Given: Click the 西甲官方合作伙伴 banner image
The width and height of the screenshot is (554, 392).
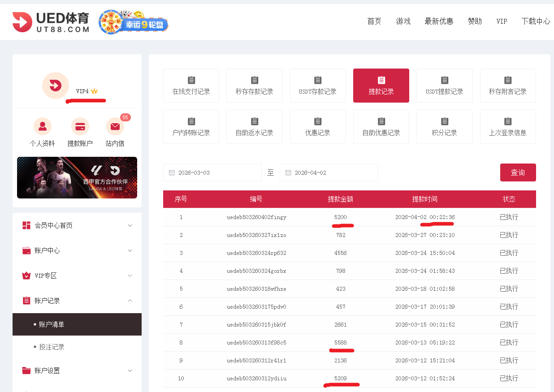Looking at the screenshot, I should (77, 177).
